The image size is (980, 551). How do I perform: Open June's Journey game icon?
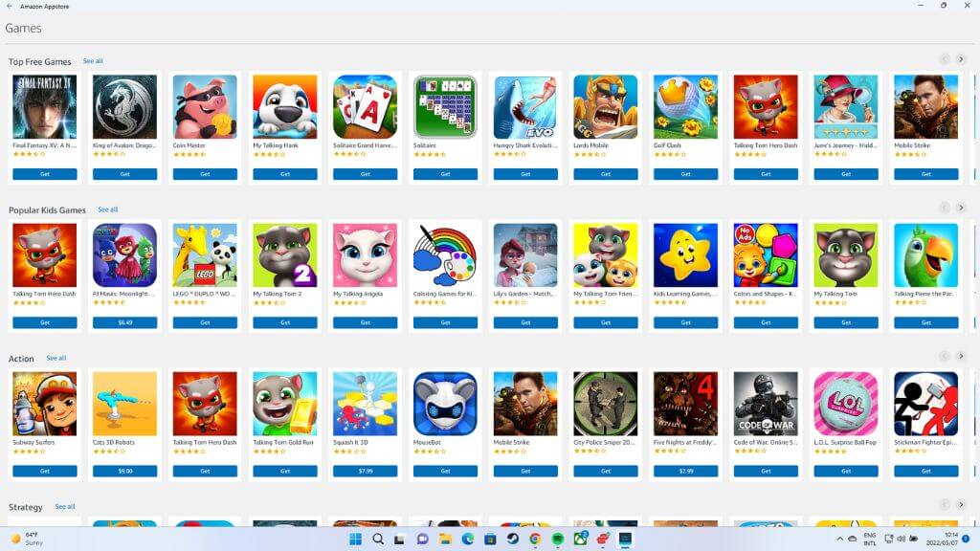coord(846,107)
